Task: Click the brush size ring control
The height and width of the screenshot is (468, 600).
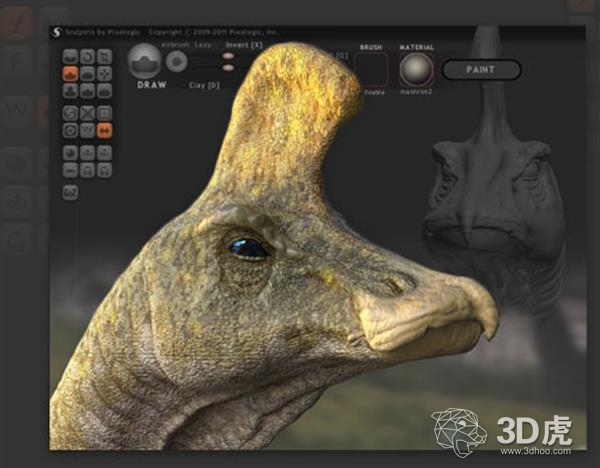Action: point(176,61)
